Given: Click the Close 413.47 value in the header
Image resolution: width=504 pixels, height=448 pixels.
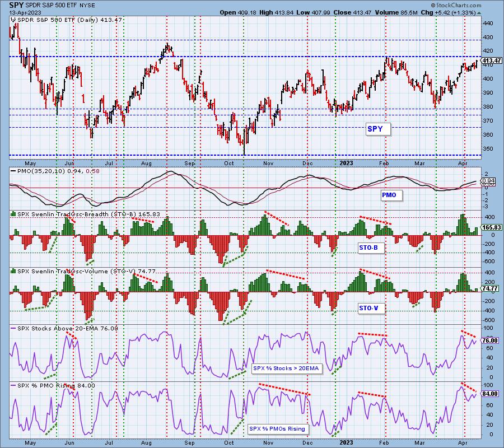Looking at the screenshot, I should (352, 12).
